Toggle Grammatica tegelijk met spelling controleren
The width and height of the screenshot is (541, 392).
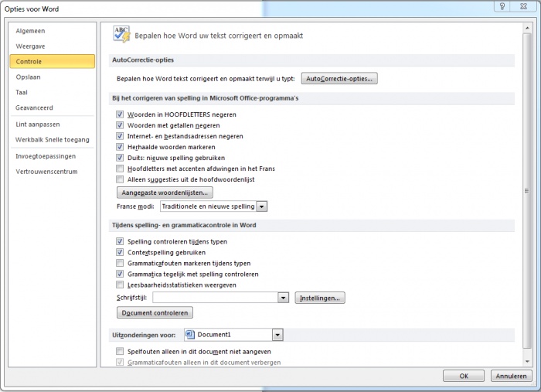pyautogui.click(x=120, y=274)
